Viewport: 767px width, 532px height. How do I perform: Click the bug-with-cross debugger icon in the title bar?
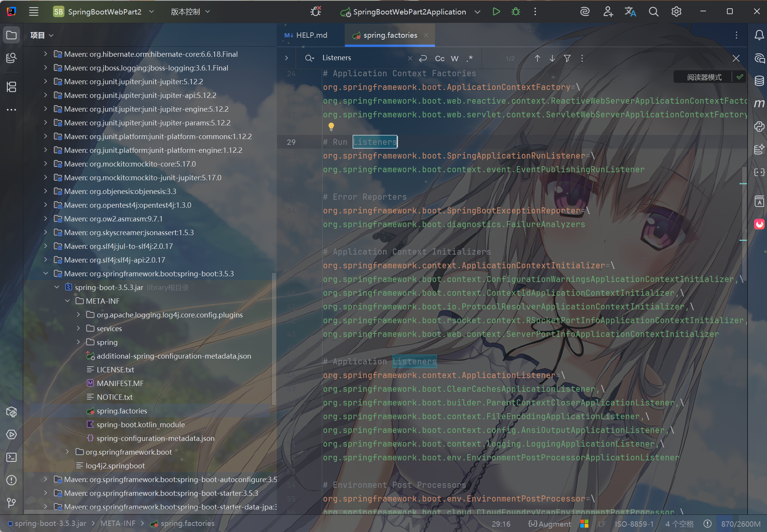316,11
